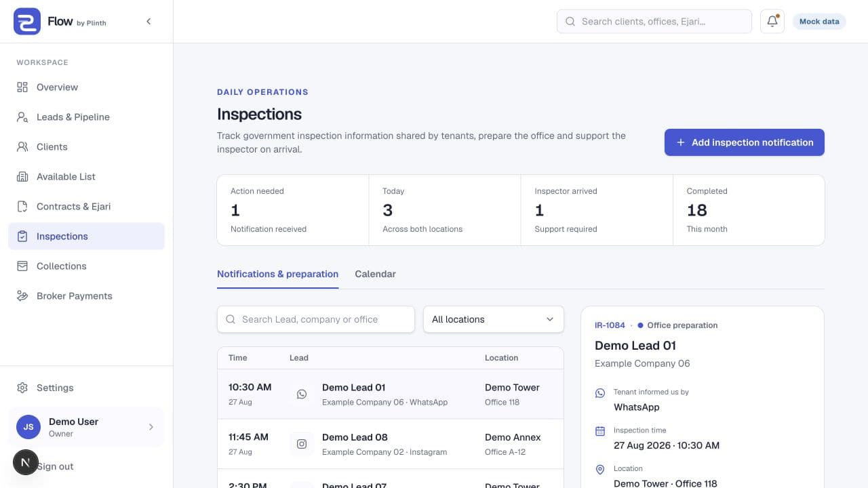
Task: Click the Broker Payments hand-coins icon
Action: 22,296
